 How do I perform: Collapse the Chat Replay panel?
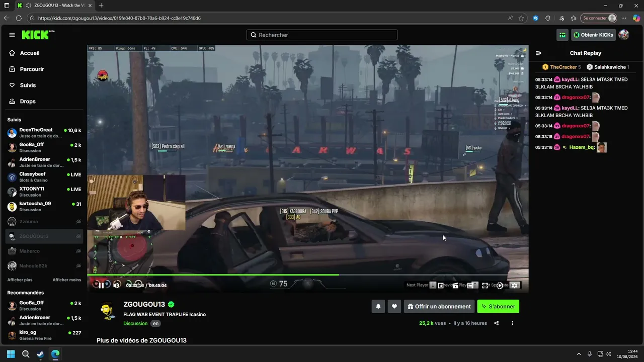(538, 53)
